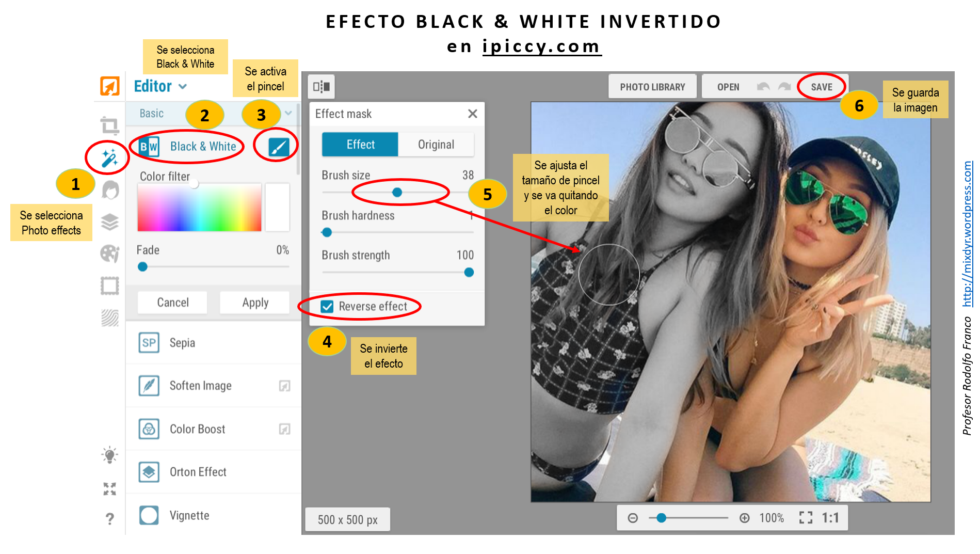Open the crop tool in sidebar
This screenshot has width=980, height=554.
[x=109, y=125]
